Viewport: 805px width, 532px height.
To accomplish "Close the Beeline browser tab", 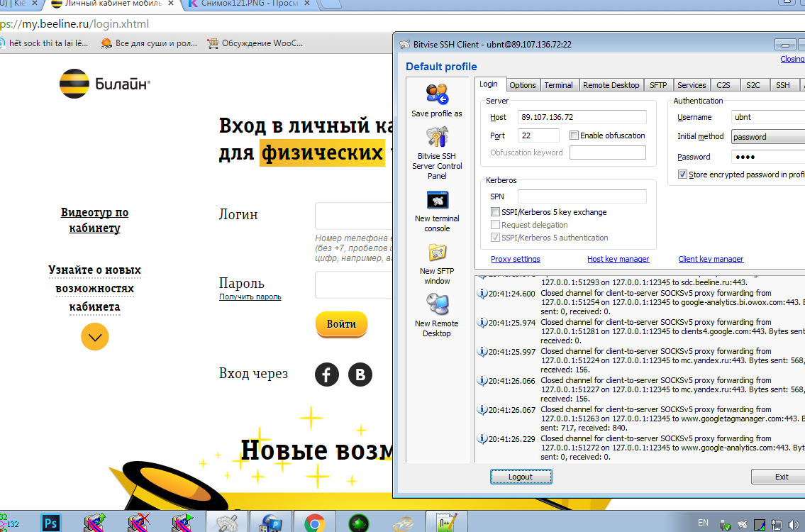I will [x=171, y=4].
